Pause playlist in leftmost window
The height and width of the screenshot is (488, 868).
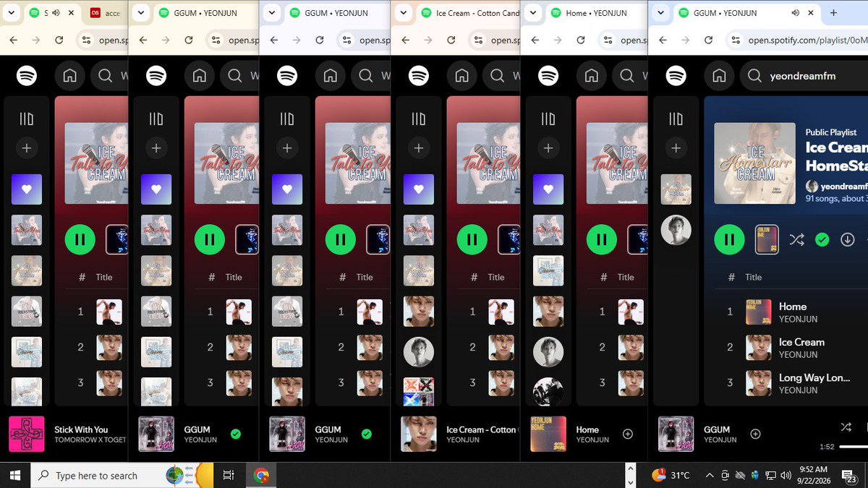(x=80, y=239)
